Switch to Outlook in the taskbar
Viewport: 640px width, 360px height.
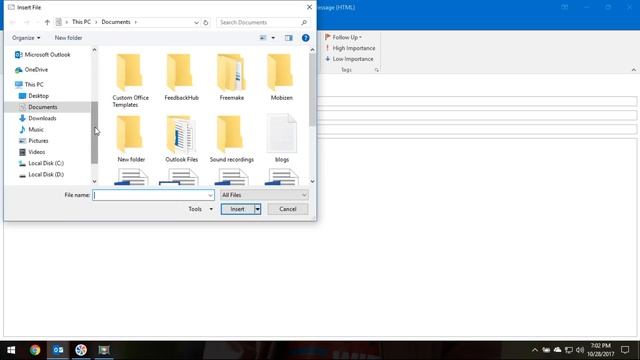[58, 350]
